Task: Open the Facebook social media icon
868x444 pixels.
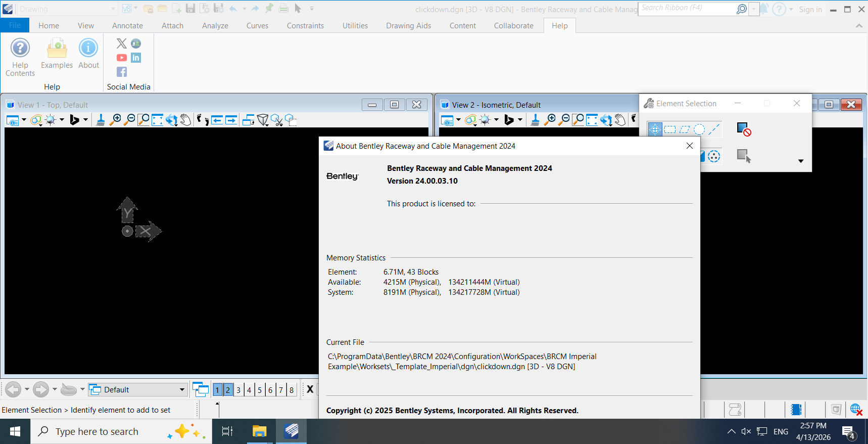Action: click(122, 72)
